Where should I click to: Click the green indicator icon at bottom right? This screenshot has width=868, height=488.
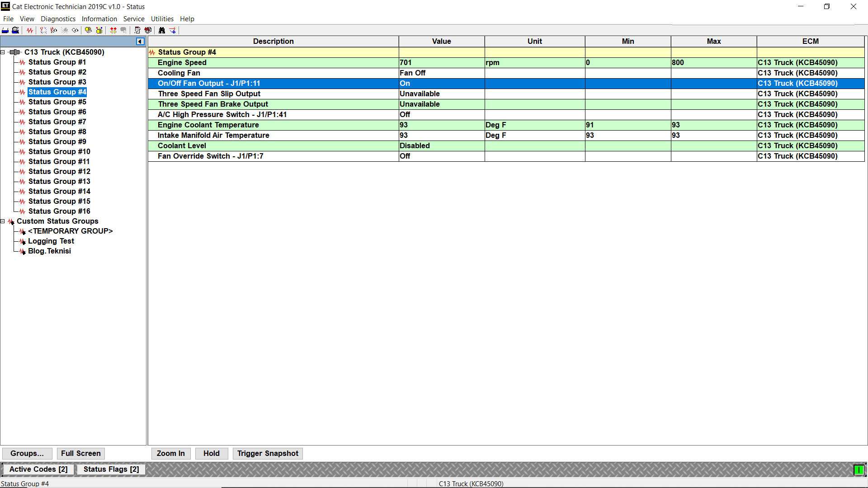[858, 470]
